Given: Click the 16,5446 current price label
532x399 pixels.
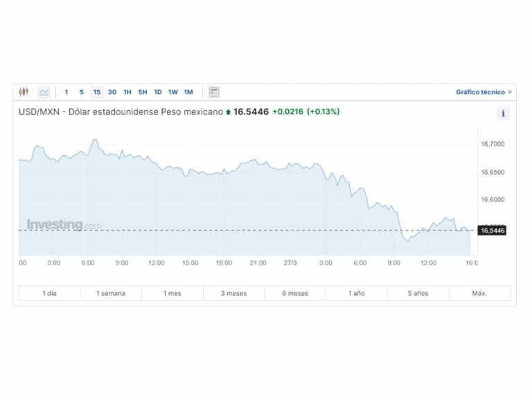Looking at the screenshot, I should click(x=493, y=230).
